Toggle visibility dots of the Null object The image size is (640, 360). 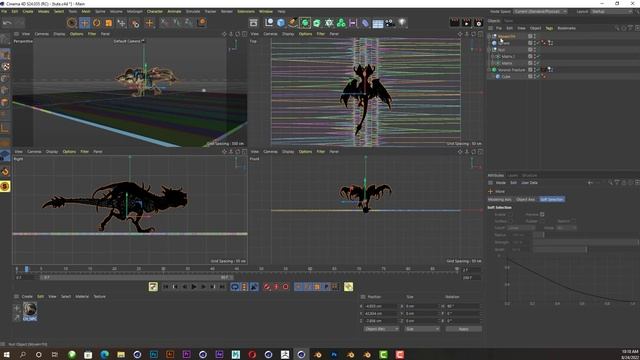(535, 50)
